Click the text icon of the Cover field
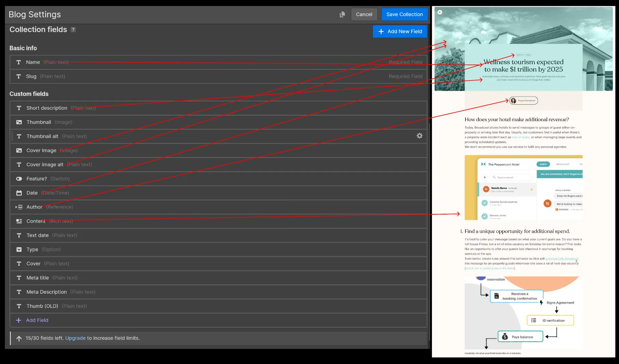Screen dimensions: 619x364 click(19, 264)
